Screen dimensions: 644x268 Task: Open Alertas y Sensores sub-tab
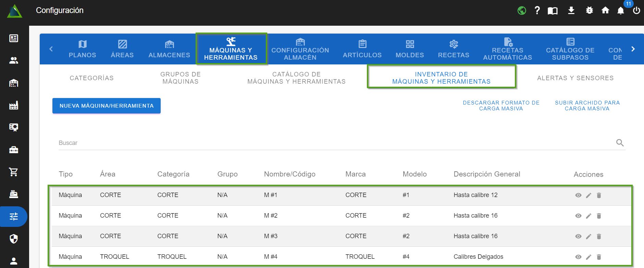click(575, 78)
